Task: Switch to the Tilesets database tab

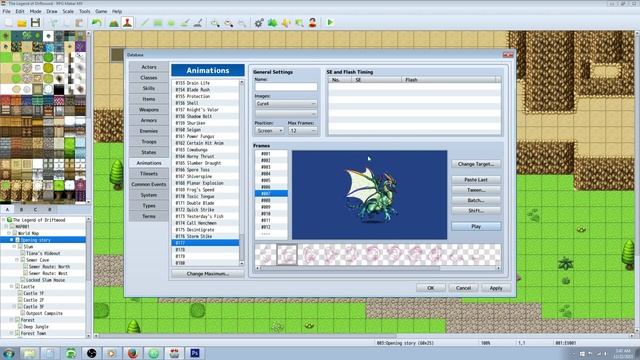Action: click(149, 173)
